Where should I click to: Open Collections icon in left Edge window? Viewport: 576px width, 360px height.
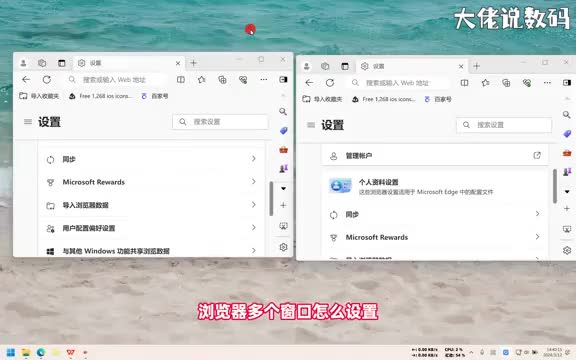click(x=222, y=79)
